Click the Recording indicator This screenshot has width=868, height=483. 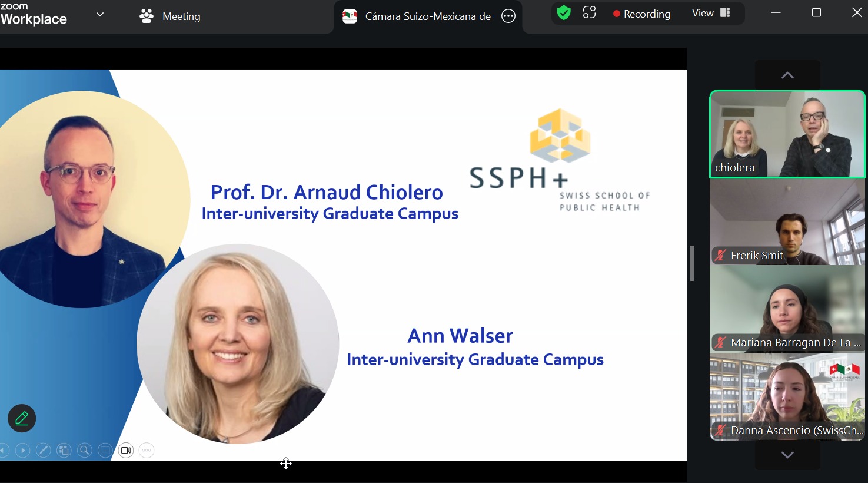(x=641, y=14)
